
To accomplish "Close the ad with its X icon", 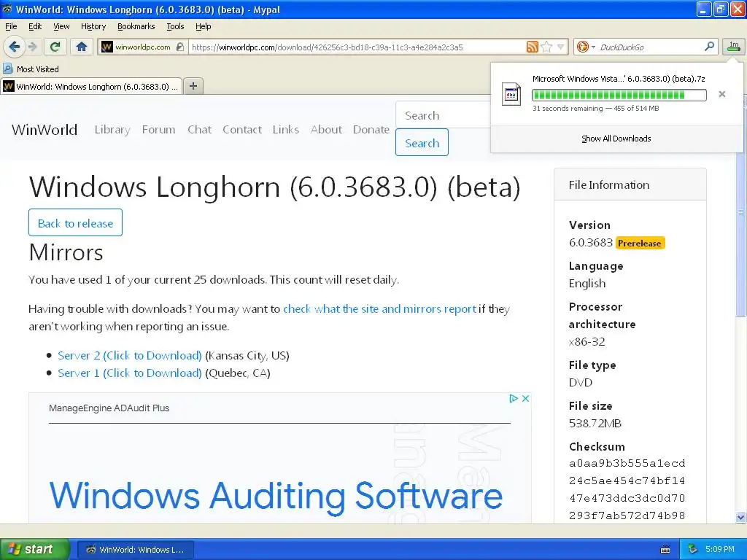I will (x=525, y=399).
